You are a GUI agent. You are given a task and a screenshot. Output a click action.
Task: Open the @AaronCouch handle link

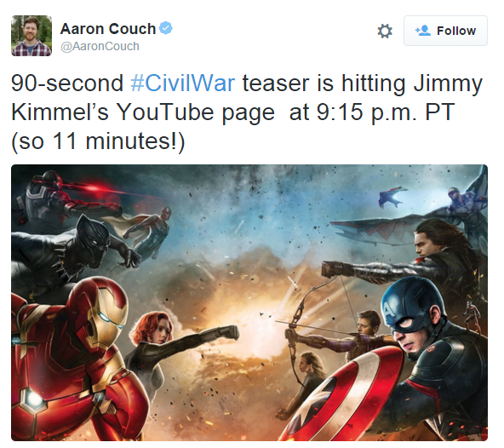(100, 46)
